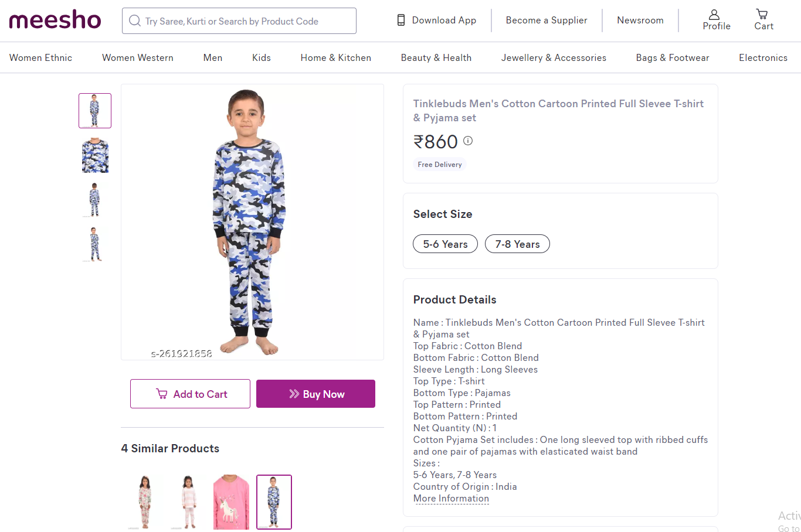Image resolution: width=801 pixels, height=532 pixels.
Task: Open the Kids category menu
Action: (262, 57)
